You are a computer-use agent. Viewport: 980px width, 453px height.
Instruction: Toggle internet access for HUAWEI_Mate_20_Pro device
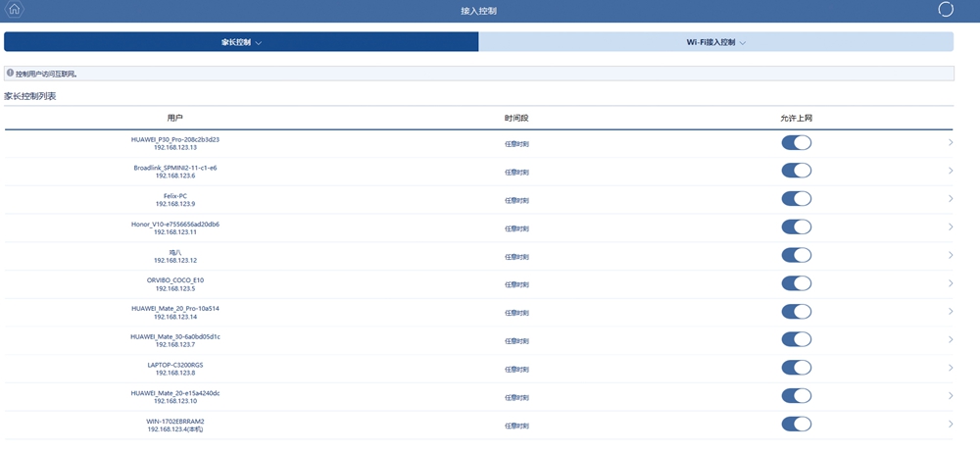point(796,312)
